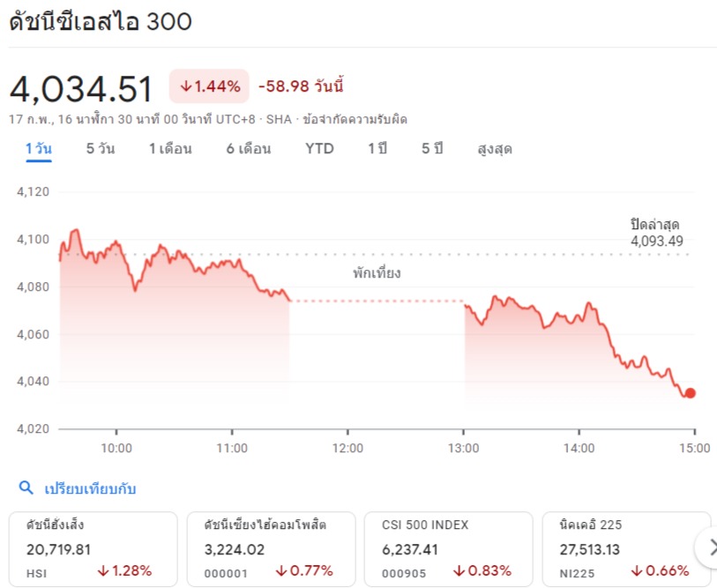Image resolution: width=717 pixels, height=588 pixels.
Task: Click the down arrow in 1.44% badge
Action: point(186,86)
